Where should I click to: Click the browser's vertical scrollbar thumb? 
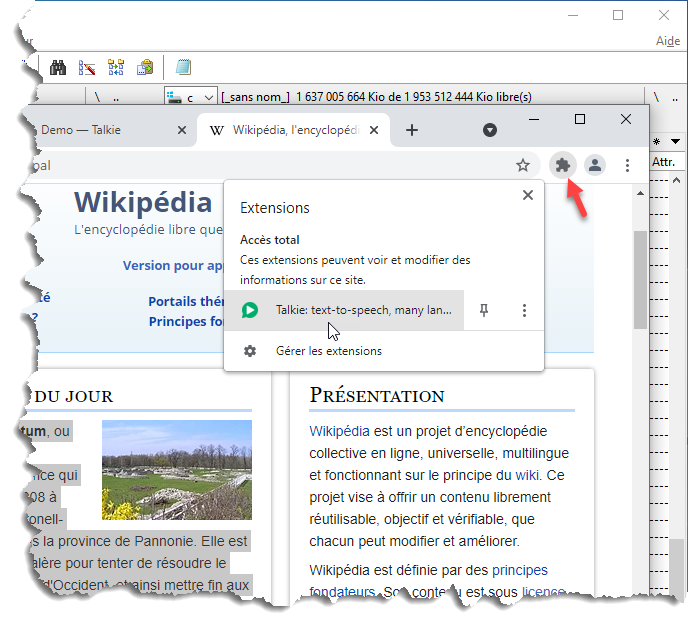click(x=640, y=280)
